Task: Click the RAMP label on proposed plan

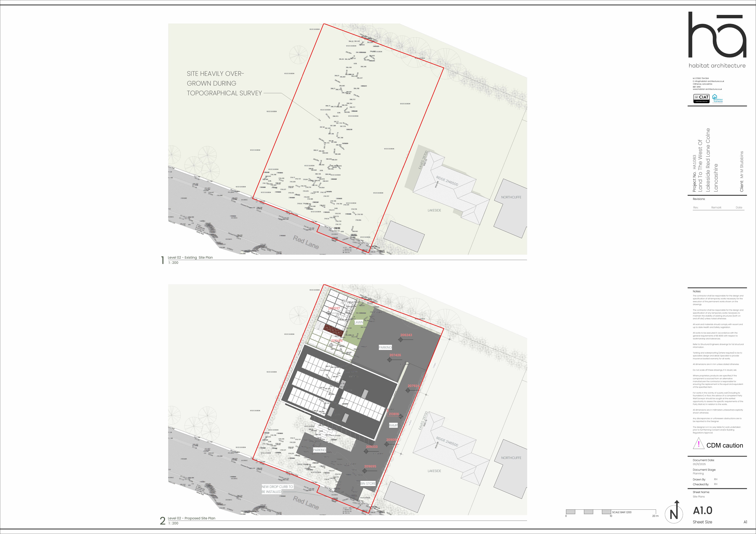Action: pos(393,425)
